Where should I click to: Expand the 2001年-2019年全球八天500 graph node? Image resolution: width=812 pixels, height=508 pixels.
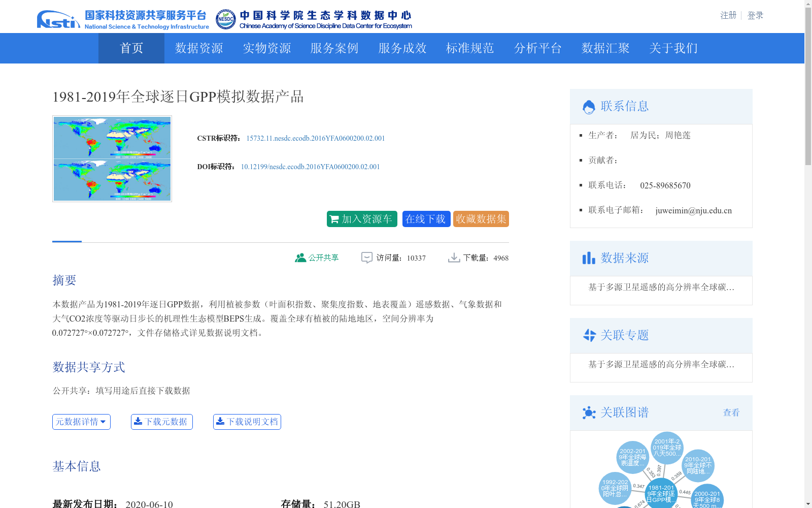(x=666, y=448)
